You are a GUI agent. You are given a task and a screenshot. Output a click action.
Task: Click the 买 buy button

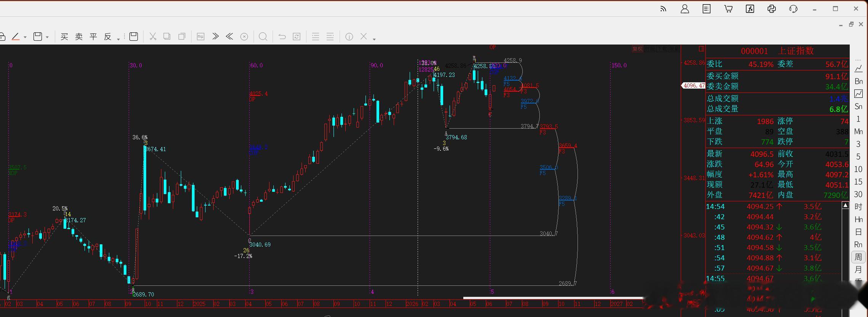[64, 37]
